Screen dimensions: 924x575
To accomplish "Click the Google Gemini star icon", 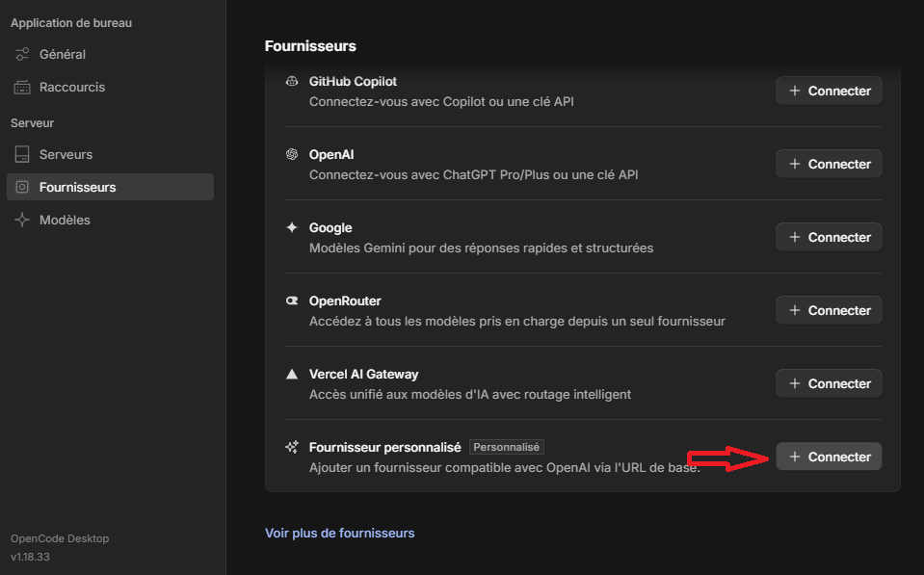I will 292,227.
